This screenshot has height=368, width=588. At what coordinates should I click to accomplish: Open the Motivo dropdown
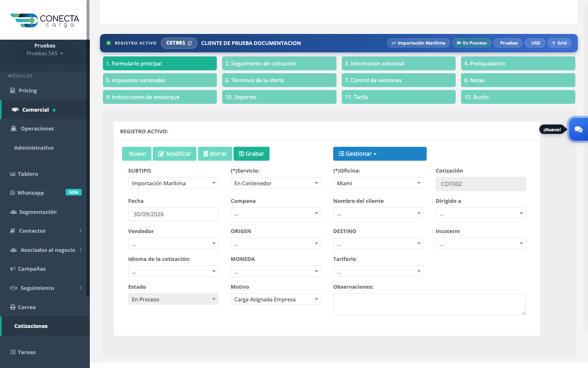(276, 299)
